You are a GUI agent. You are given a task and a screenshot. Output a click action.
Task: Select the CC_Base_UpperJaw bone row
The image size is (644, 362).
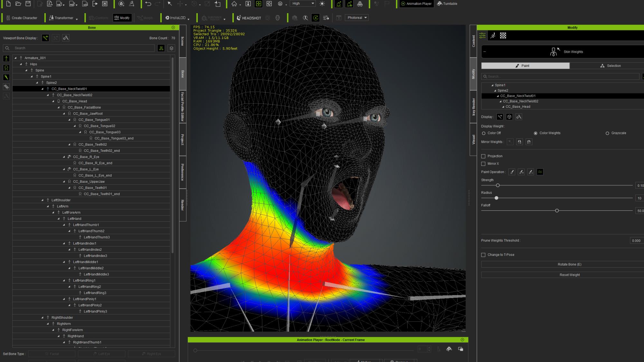[91, 181]
